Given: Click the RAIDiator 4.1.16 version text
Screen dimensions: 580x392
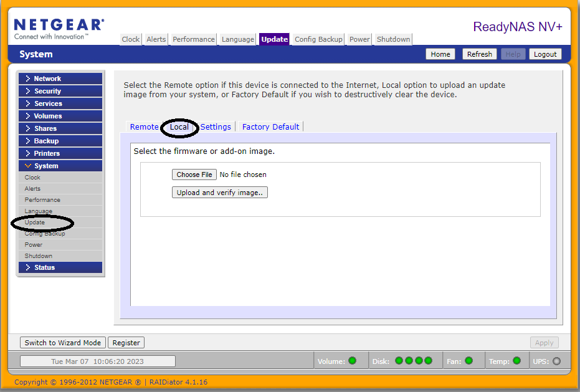Looking at the screenshot, I should 178,382.
